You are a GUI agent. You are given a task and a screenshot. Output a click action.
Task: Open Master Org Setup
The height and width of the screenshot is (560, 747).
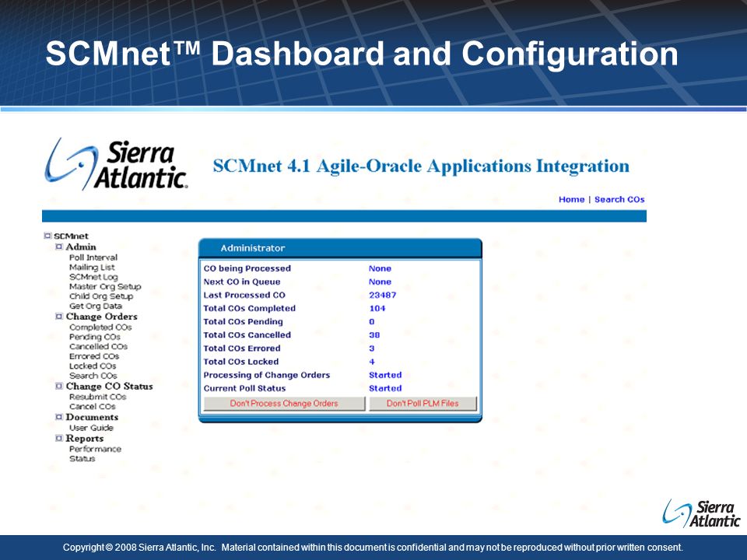[x=105, y=286]
